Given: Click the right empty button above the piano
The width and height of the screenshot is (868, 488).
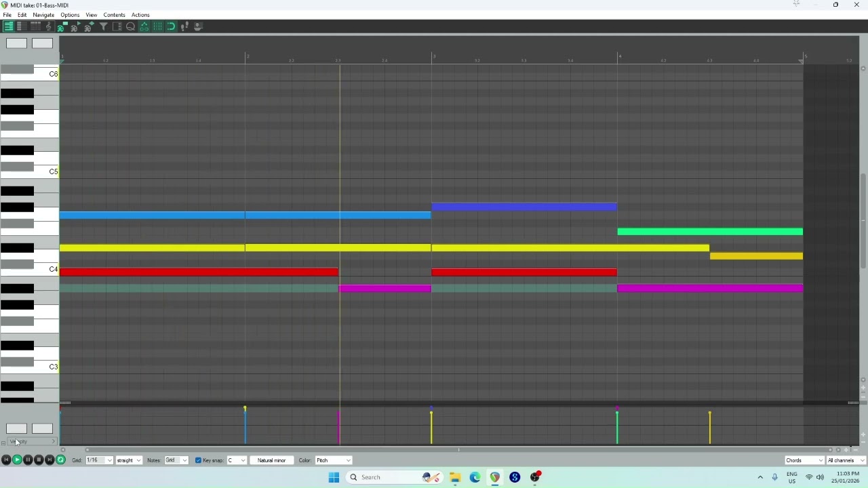Looking at the screenshot, I should coord(42,43).
